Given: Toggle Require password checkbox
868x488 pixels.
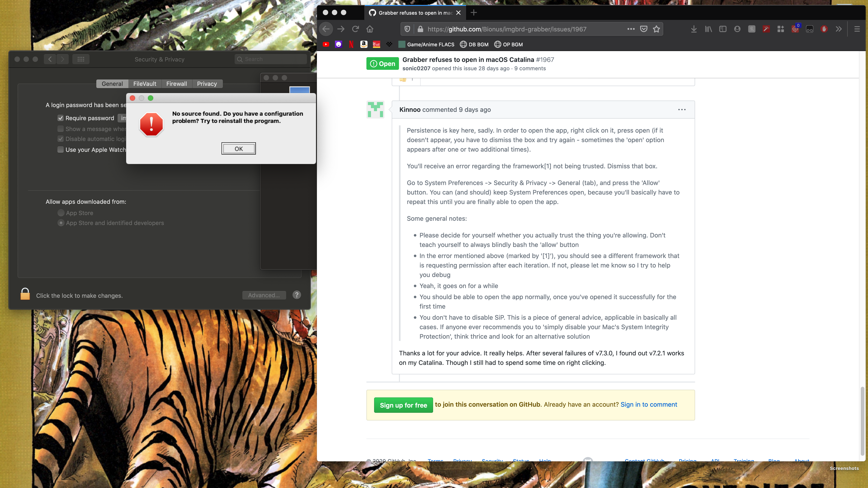Looking at the screenshot, I should [x=61, y=118].
